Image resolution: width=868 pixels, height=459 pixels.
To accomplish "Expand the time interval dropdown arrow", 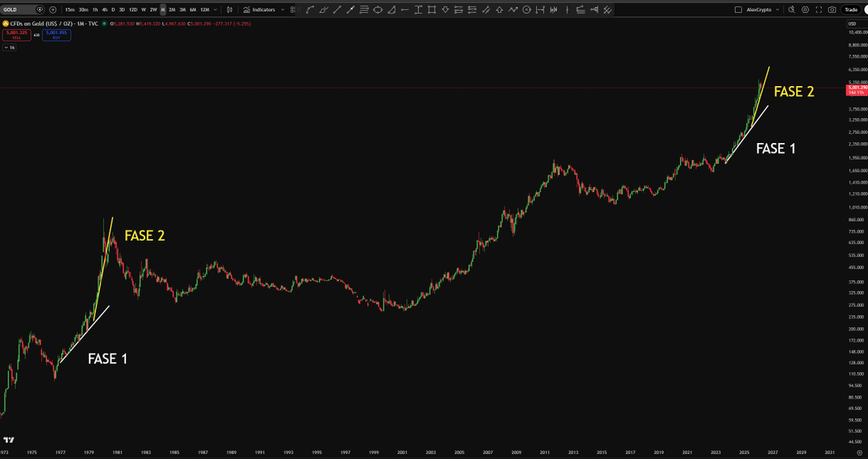I will point(216,10).
